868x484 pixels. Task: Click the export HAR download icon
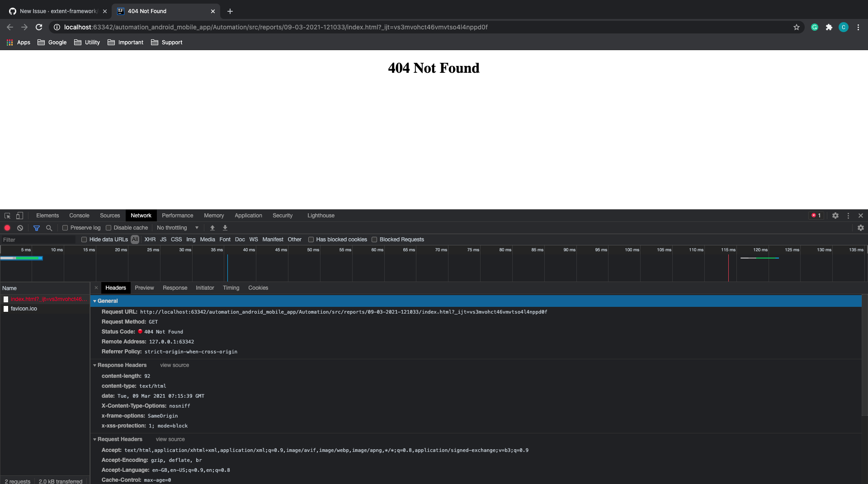[x=225, y=228]
